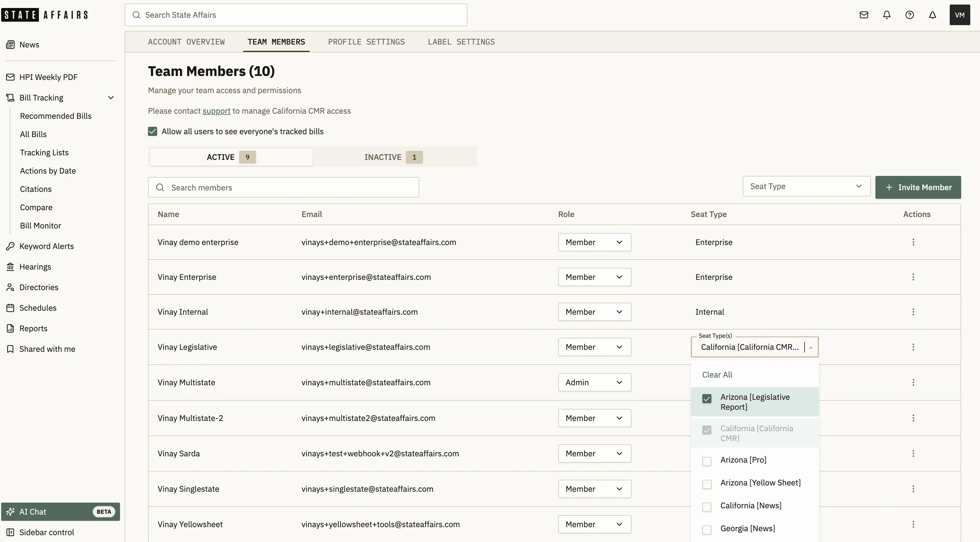
Task: Change role for Vinay demo enterprise
Action: 594,242
